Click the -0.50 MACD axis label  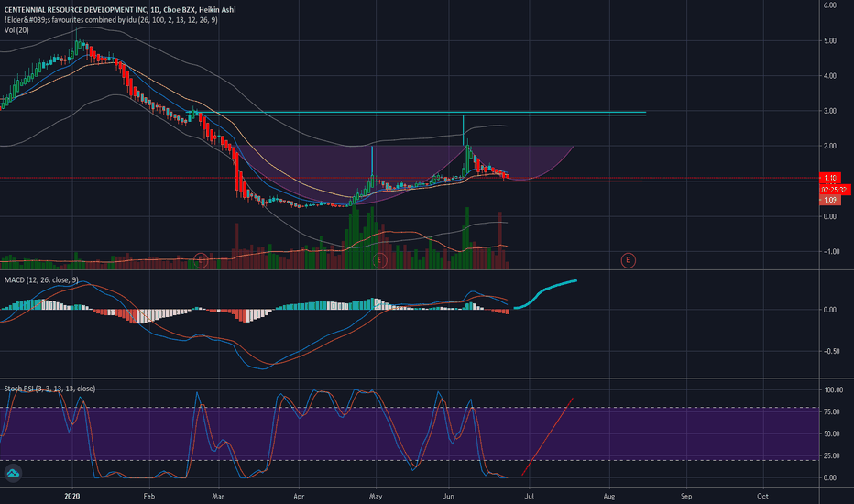click(x=830, y=352)
